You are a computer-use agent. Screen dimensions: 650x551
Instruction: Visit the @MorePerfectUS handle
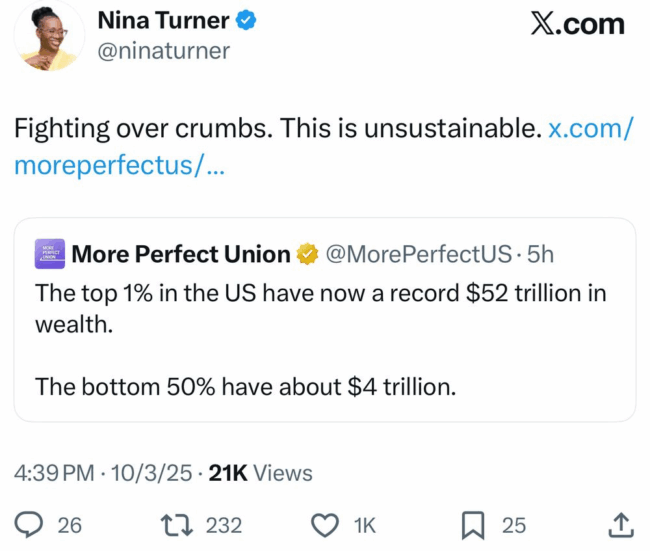point(419,255)
